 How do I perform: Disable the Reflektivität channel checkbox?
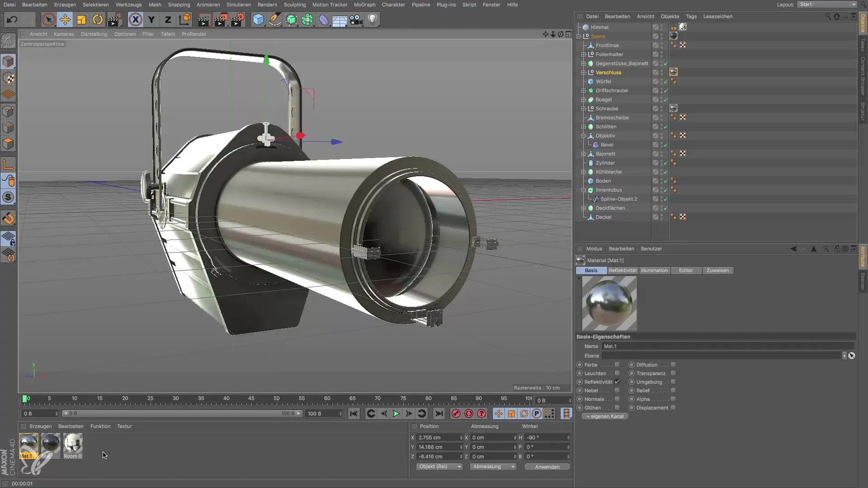617,382
